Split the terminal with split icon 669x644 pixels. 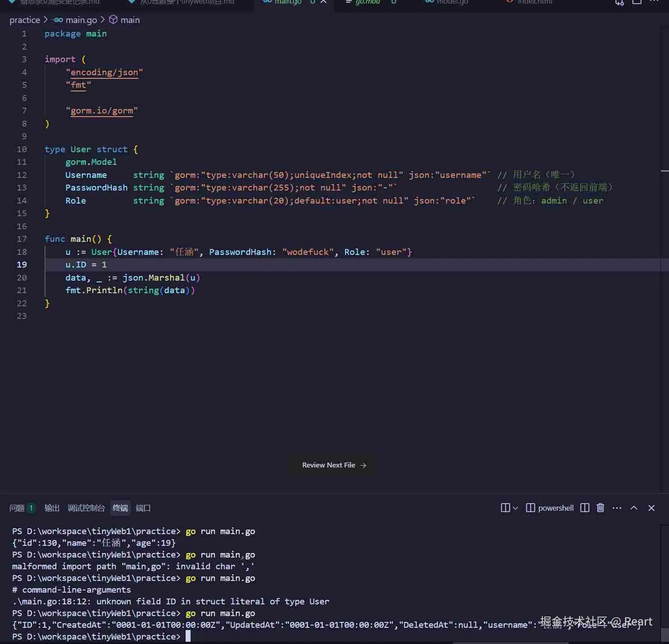(x=585, y=508)
